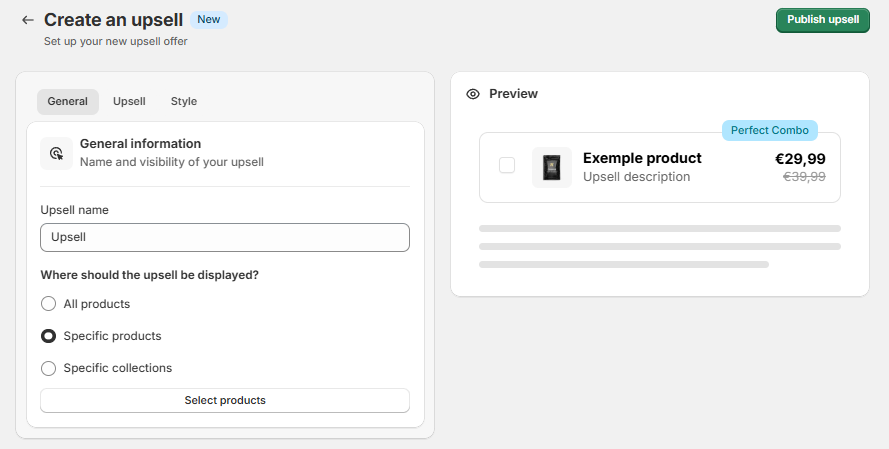Click the 'Perfect Combo' badge
889x449 pixels.
(769, 130)
